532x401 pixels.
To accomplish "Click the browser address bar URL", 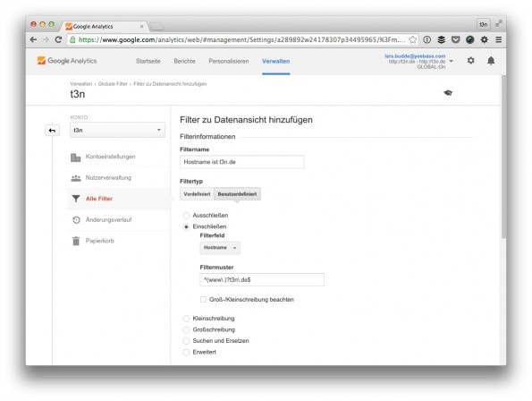I will point(241,39).
